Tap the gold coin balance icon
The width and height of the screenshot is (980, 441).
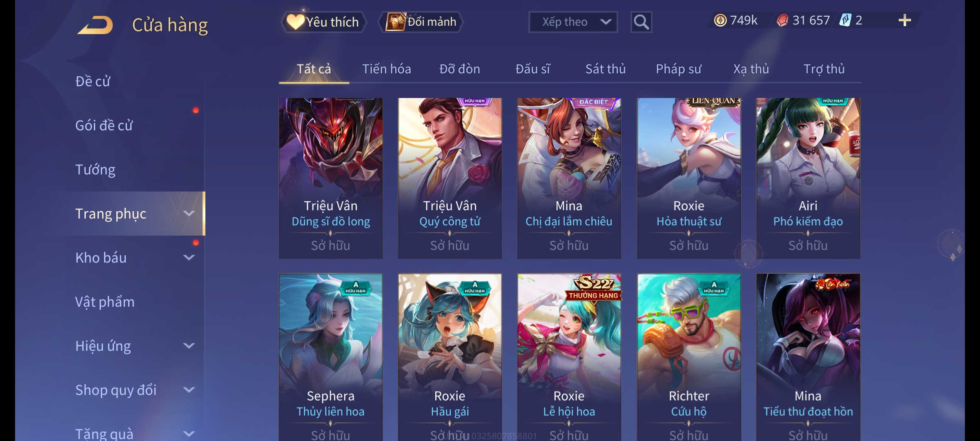tap(720, 20)
